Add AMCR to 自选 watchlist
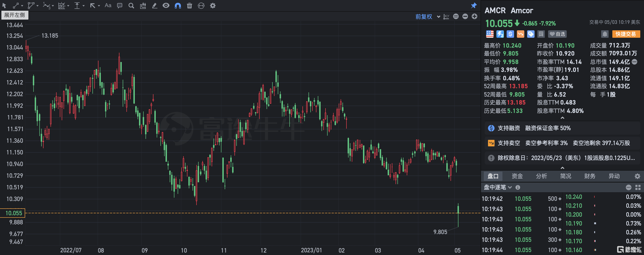This screenshot has width=644, height=255. click(x=557, y=34)
